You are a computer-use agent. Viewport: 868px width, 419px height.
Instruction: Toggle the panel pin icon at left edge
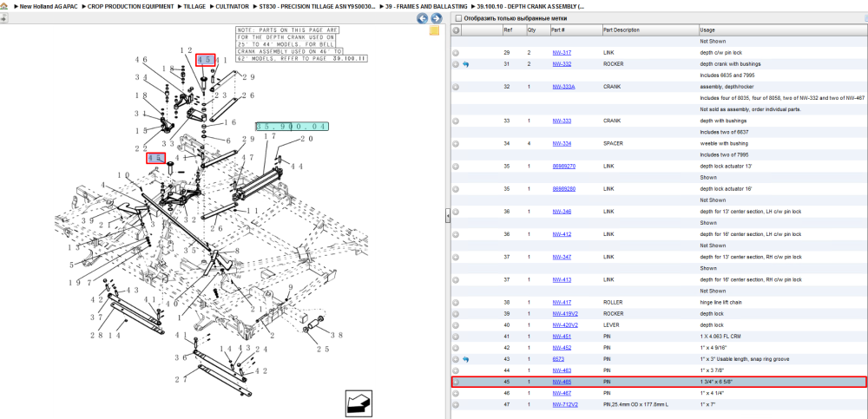point(3,18)
